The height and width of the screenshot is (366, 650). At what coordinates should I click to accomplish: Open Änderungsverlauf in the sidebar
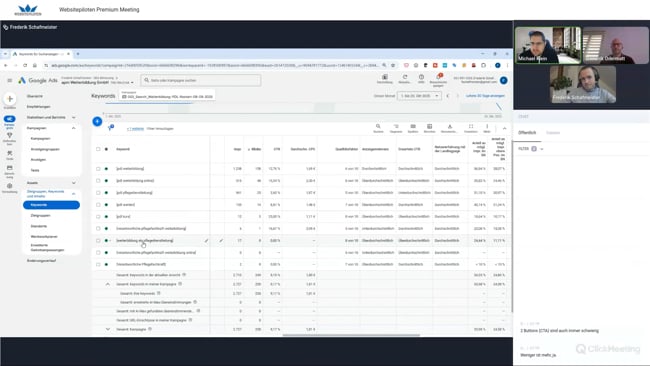[41, 261]
